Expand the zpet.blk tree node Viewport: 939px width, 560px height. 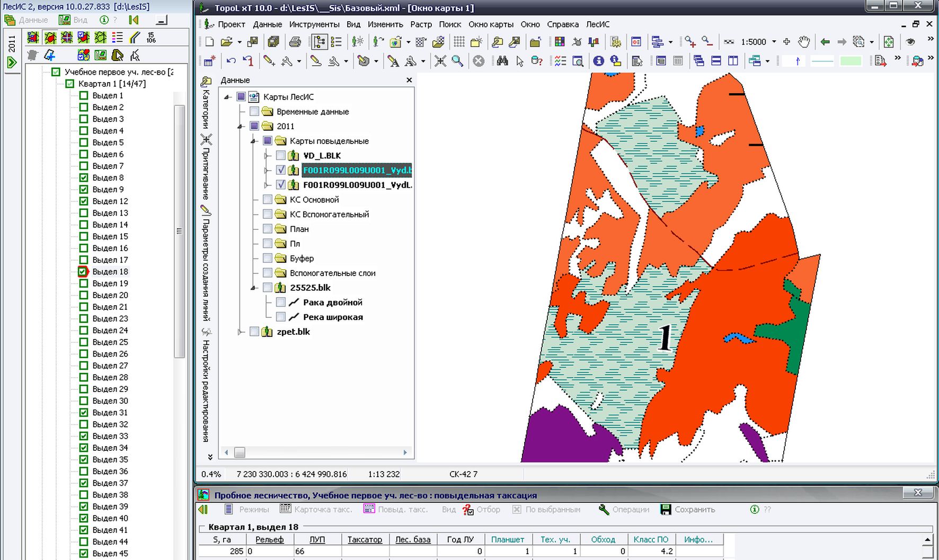click(x=241, y=332)
